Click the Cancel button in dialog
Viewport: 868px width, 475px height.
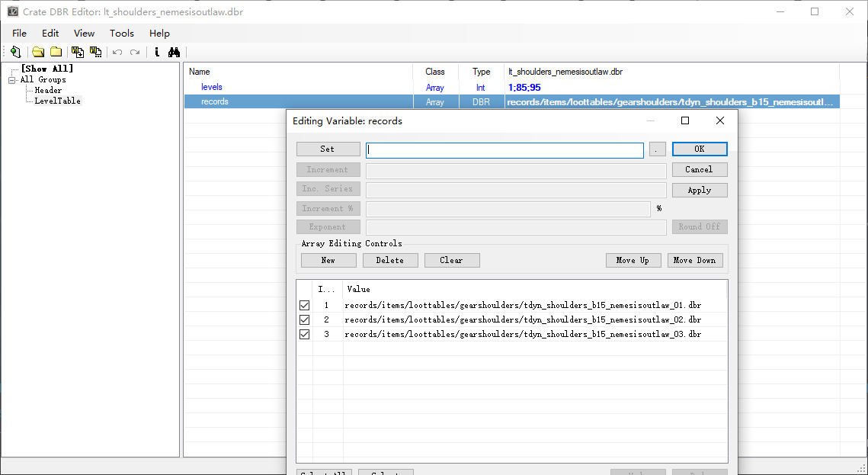point(700,169)
